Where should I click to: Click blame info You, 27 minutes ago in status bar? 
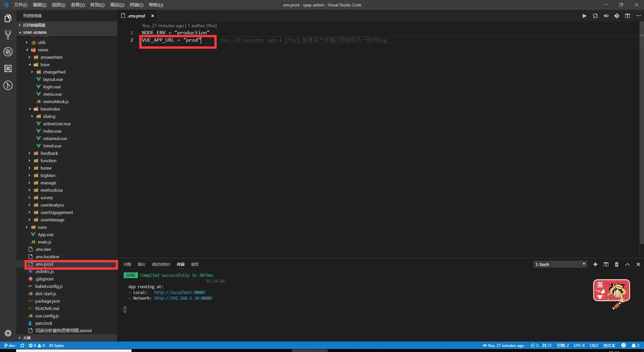click(503, 345)
